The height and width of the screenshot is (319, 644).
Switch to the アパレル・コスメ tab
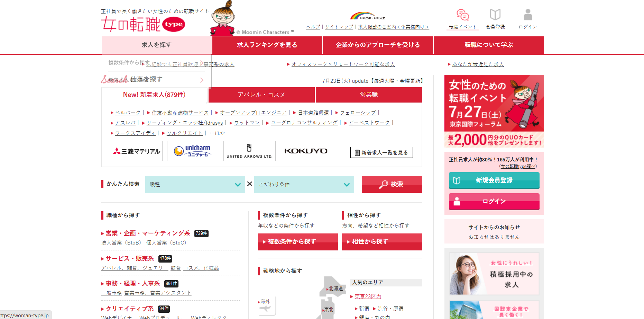pos(261,95)
